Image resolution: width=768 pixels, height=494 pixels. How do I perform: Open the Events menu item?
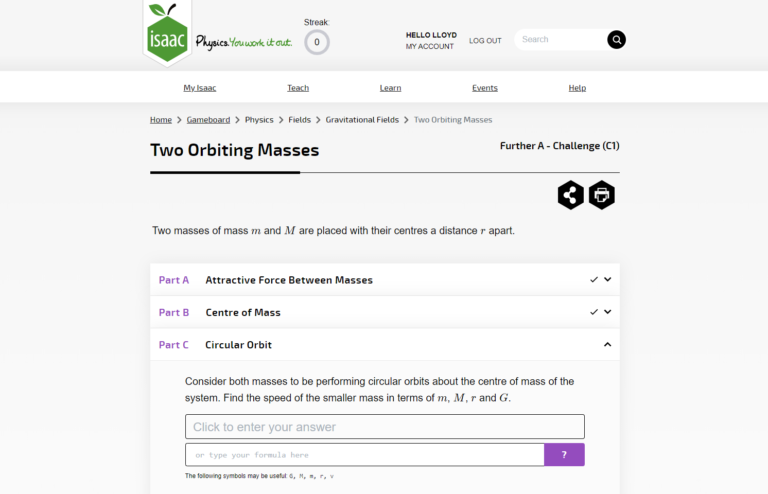click(485, 88)
